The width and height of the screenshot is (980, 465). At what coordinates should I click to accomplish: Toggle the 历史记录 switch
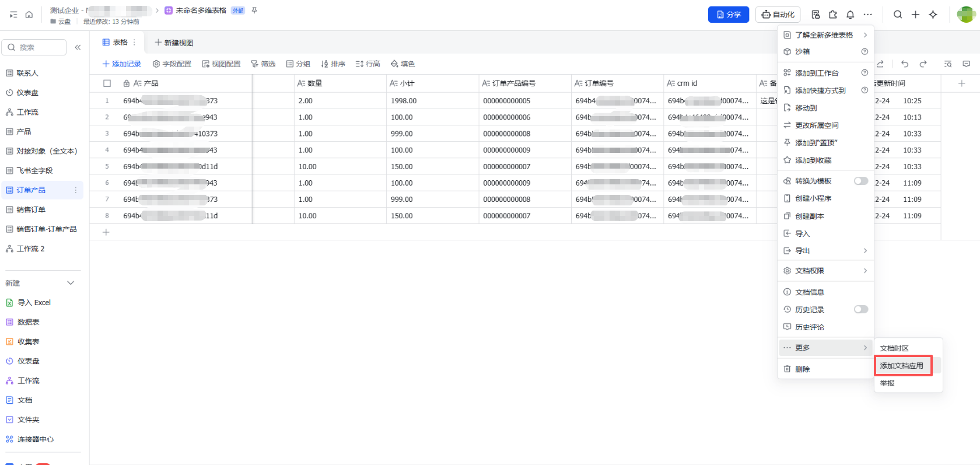click(x=860, y=309)
